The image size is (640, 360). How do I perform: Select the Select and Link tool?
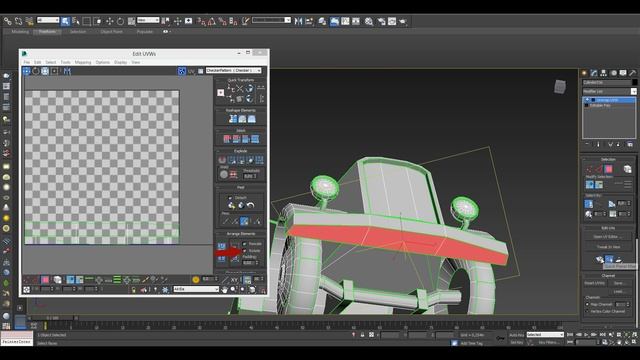pos(7,21)
